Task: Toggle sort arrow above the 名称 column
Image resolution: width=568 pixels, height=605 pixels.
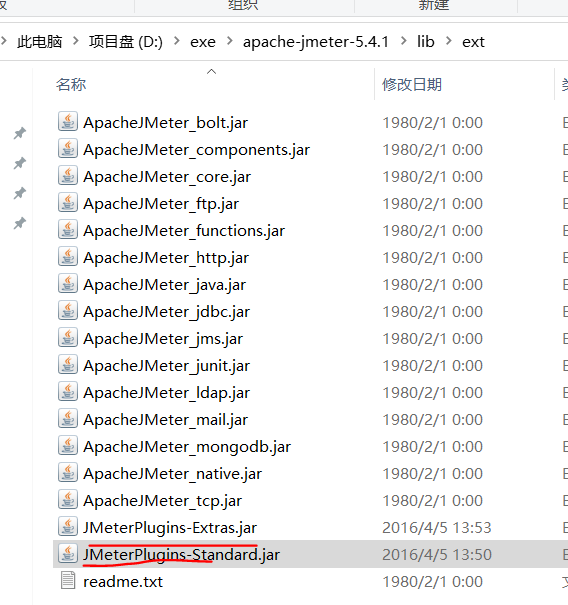Action: [x=211, y=71]
